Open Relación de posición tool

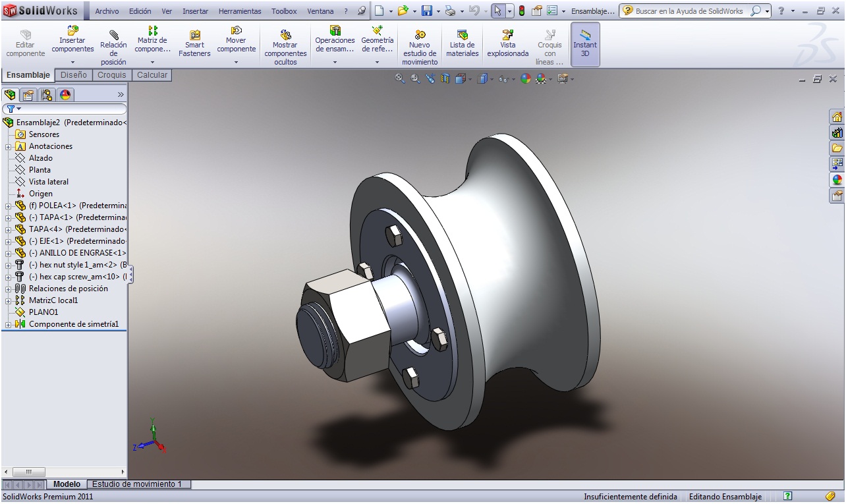(x=113, y=47)
